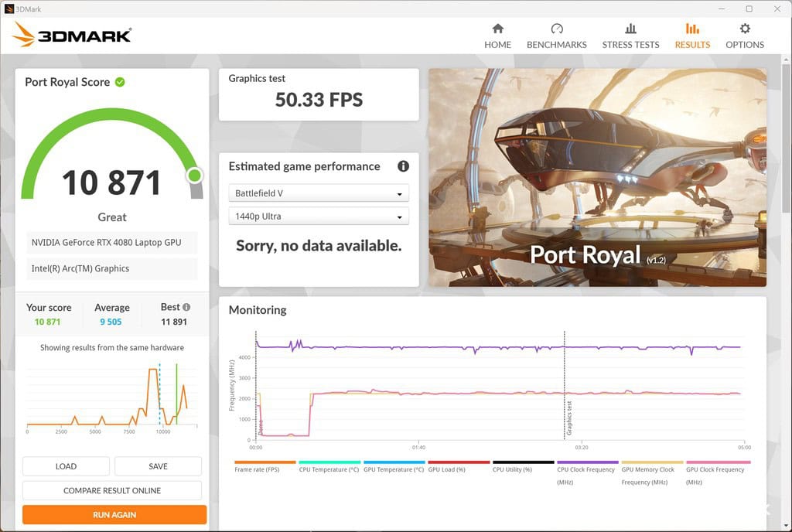This screenshot has height=532, width=792.
Task: Toggle CPU Clock Frequency legend series
Action: coord(586,469)
